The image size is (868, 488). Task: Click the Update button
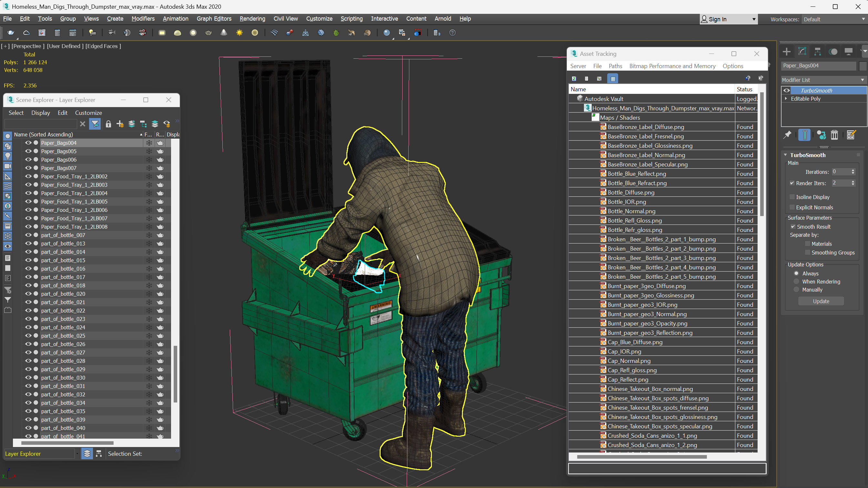coord(822,301)
